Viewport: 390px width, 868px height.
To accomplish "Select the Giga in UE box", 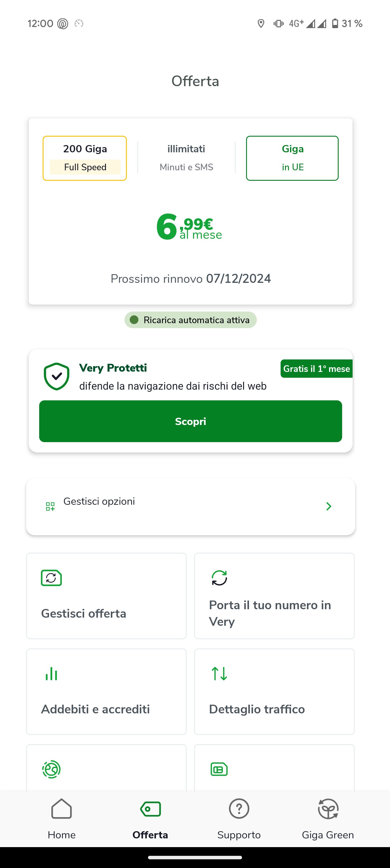I will (292, 158).
